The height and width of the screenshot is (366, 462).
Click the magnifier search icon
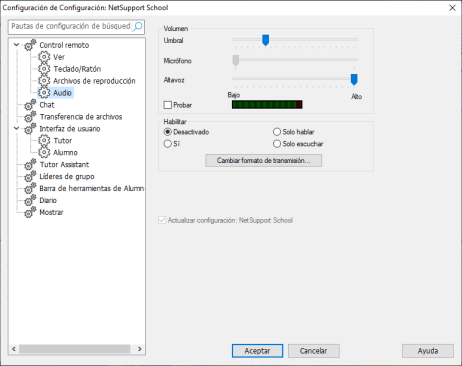[138, 26]
